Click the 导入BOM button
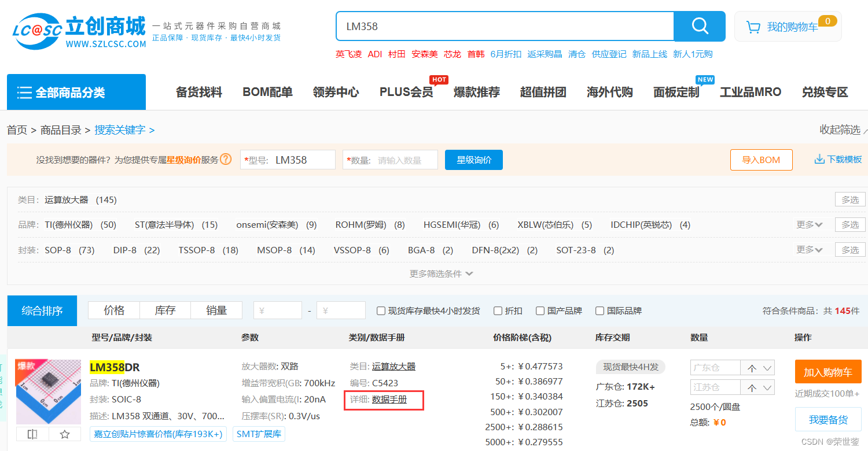The image size is (868, 451). pos(762,160)
